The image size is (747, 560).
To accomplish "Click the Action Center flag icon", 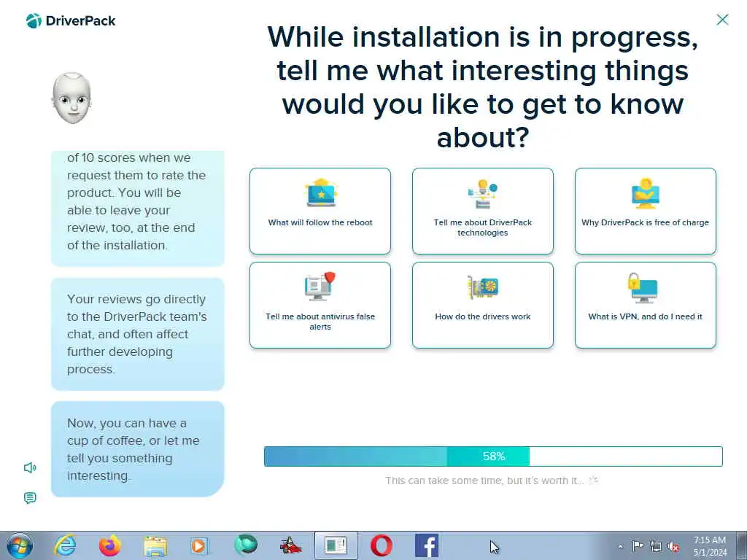I will (638, 545).
